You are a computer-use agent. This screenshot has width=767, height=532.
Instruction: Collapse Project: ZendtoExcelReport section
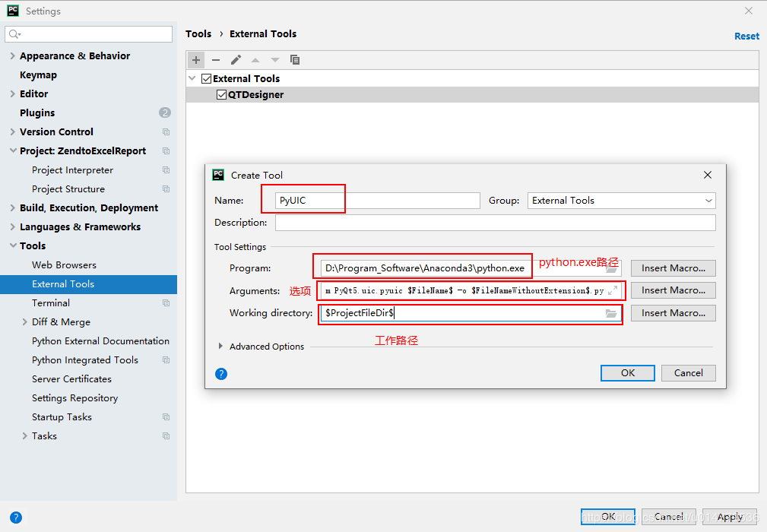13,150
